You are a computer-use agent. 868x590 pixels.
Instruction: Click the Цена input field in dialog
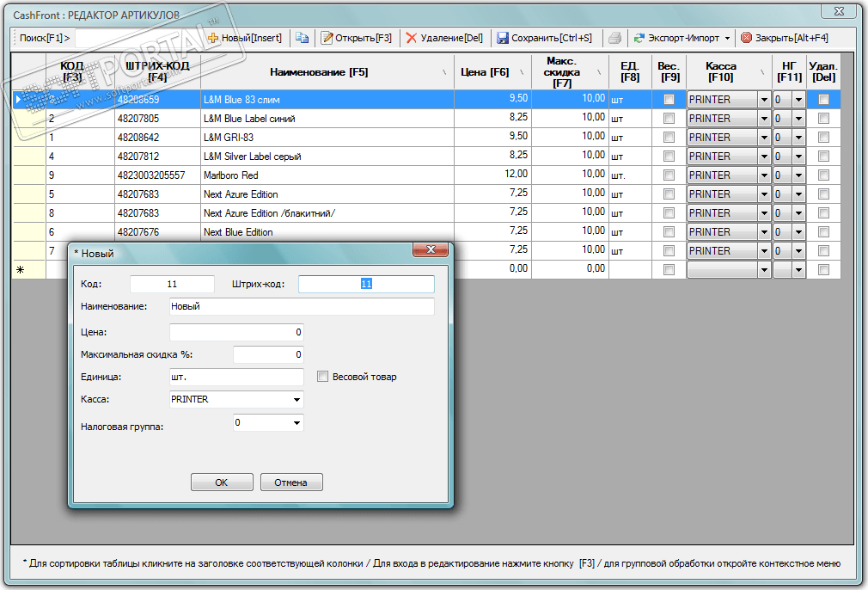coord(236,332)
